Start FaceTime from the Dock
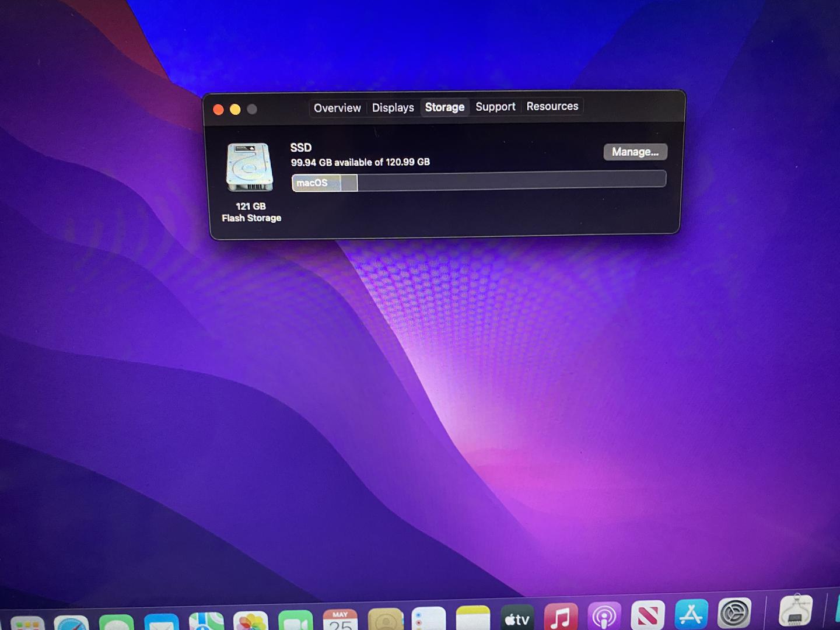840x630 pixels. [x=296, y=619]
